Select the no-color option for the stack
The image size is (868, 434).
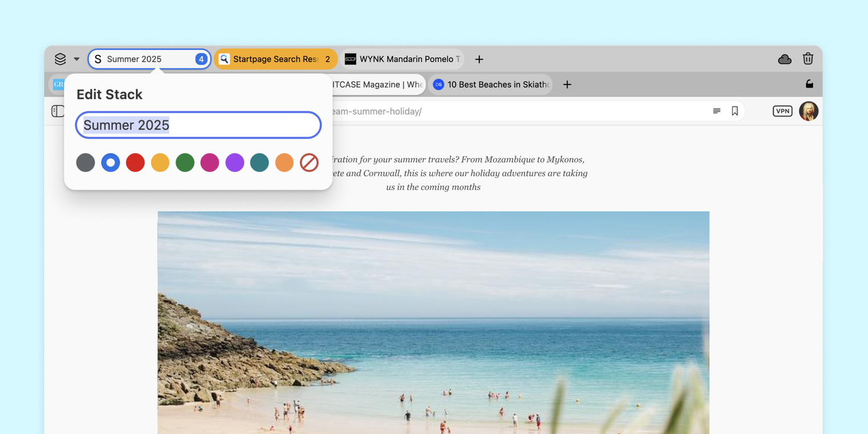(309, 163)
